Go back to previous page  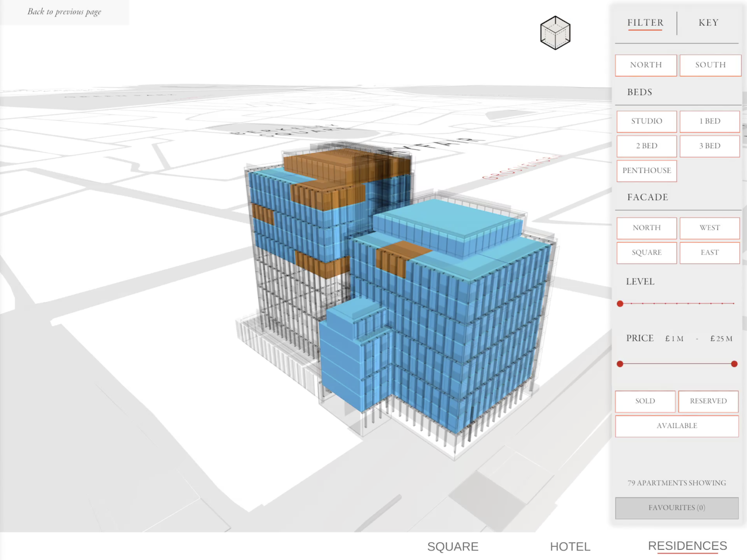tap(64, 12)
